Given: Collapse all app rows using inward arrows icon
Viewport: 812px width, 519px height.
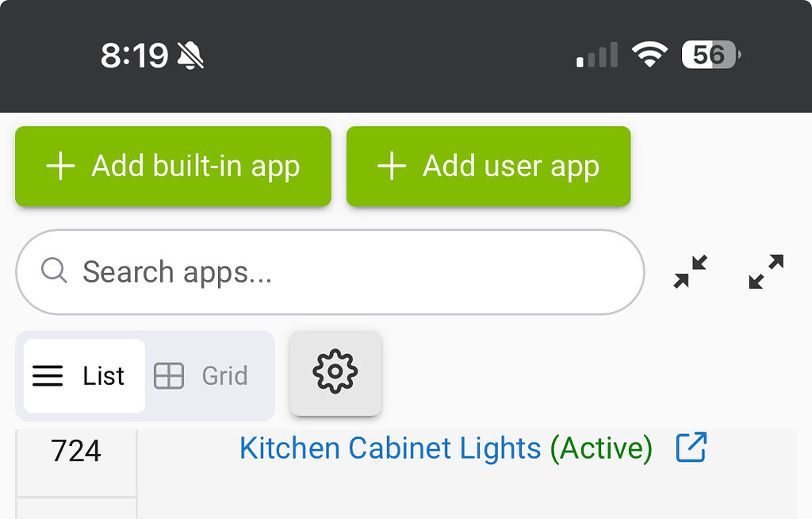Looking at the screenshot, I should pyautogui.click(x=689, y=272).
